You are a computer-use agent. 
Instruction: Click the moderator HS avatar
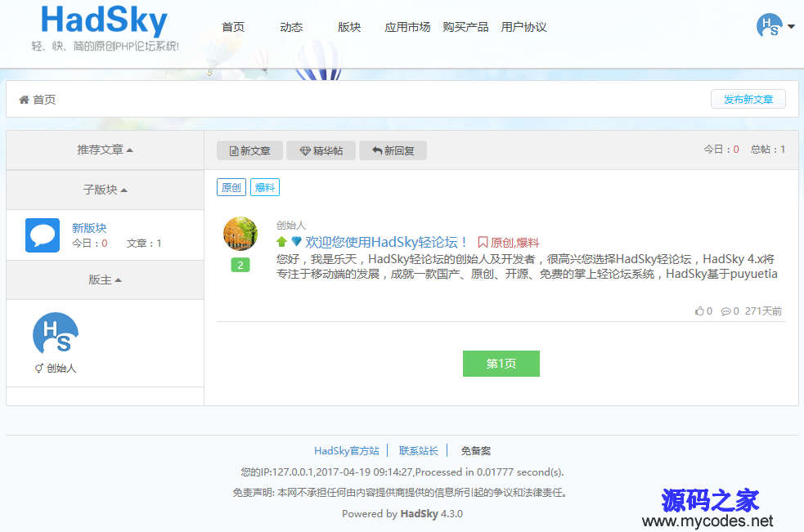[56, 334]
